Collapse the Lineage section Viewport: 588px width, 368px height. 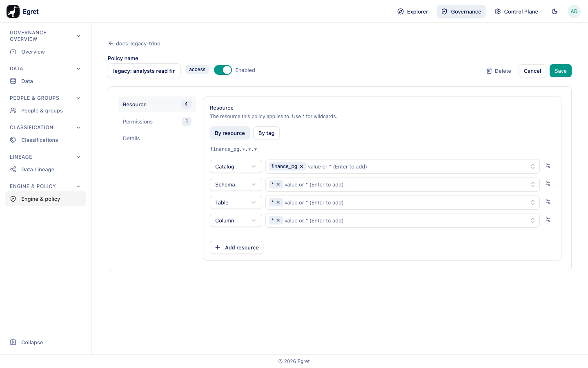coord(78,157)
